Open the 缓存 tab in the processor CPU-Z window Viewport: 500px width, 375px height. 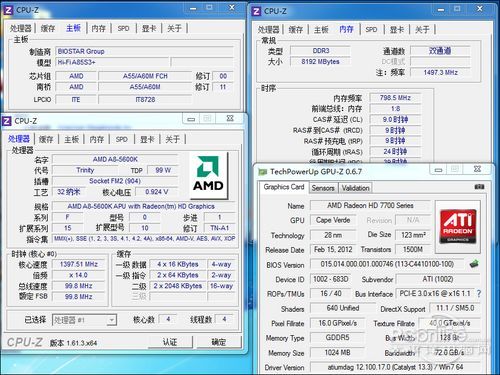[46, 139]
